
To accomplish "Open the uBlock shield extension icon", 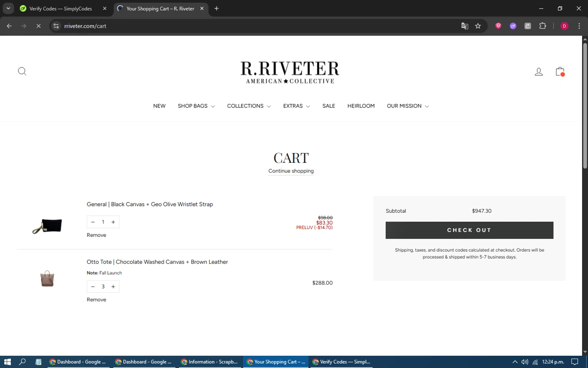I will 498,26.
